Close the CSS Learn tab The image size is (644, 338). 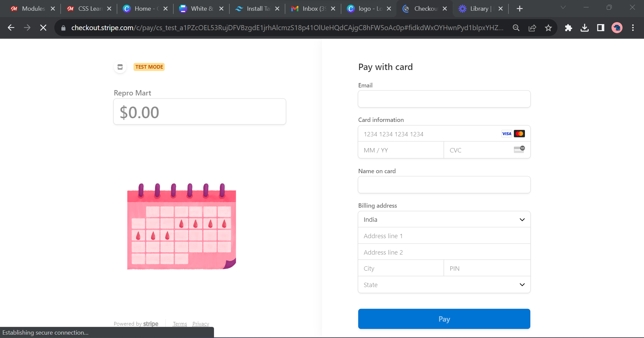109,9
